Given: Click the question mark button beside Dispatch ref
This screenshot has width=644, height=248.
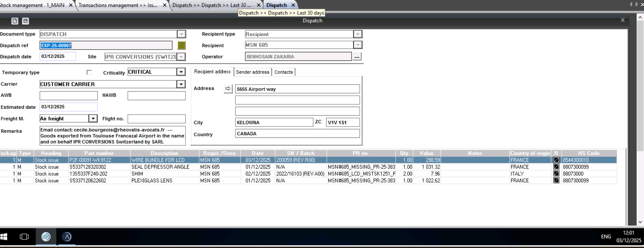Looking at the screenshot, I should coord(181,45).
